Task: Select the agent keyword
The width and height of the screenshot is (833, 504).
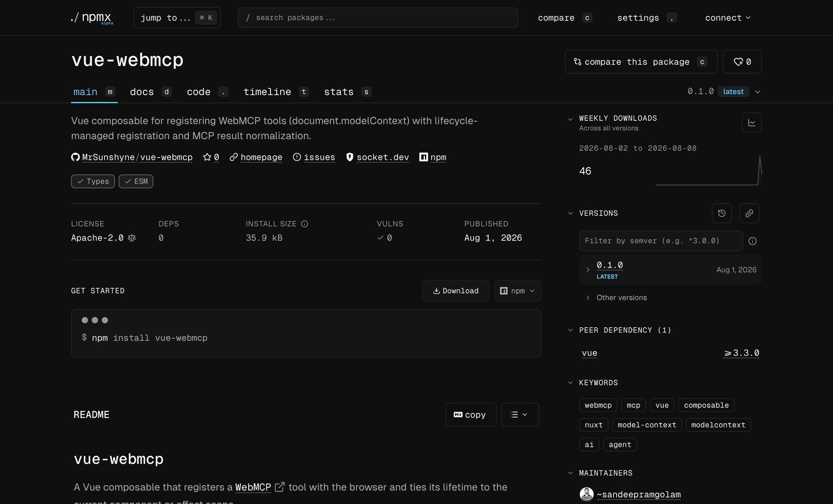Action: [x=620, y=445]
